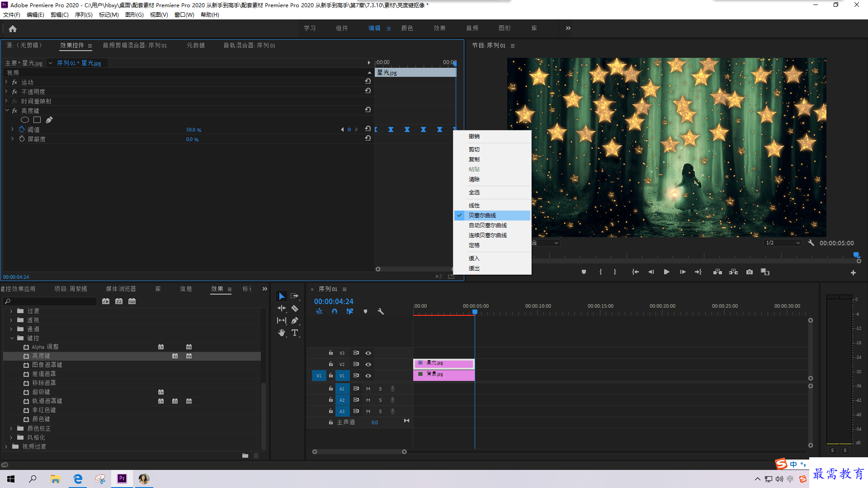Select the Selection tool in tools panel

282,296
